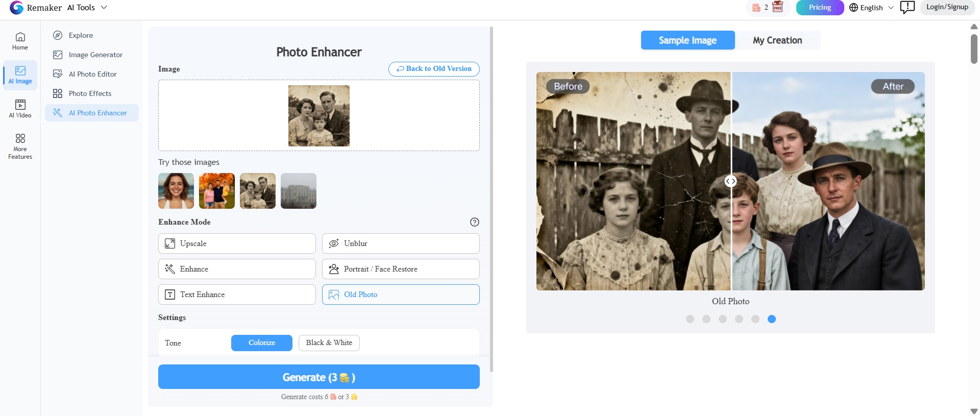The width and height of the screenshot is (980, 416).
Task: Click the red coins credit icon
Action: click(x=756, y=8)
